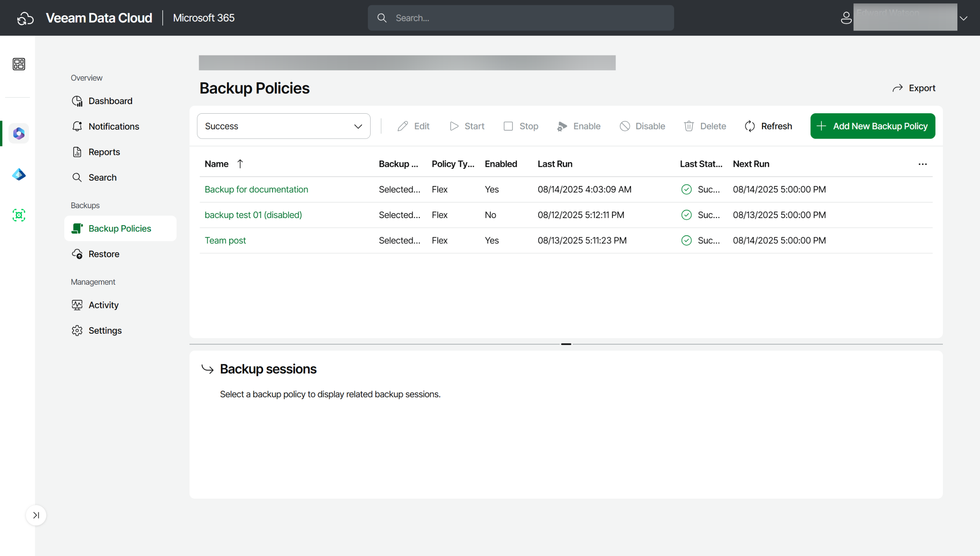Click the Refresh toolbar icon
This screenshot has width=980, height=556.
click(x=750, y=126)
